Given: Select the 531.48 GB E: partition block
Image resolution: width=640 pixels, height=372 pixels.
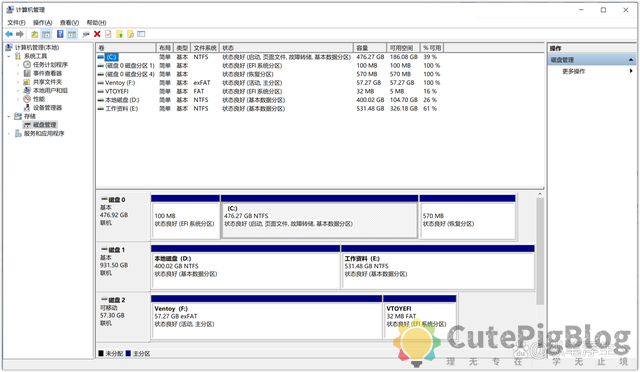Looking at the screenshot, I should (438, 267).
